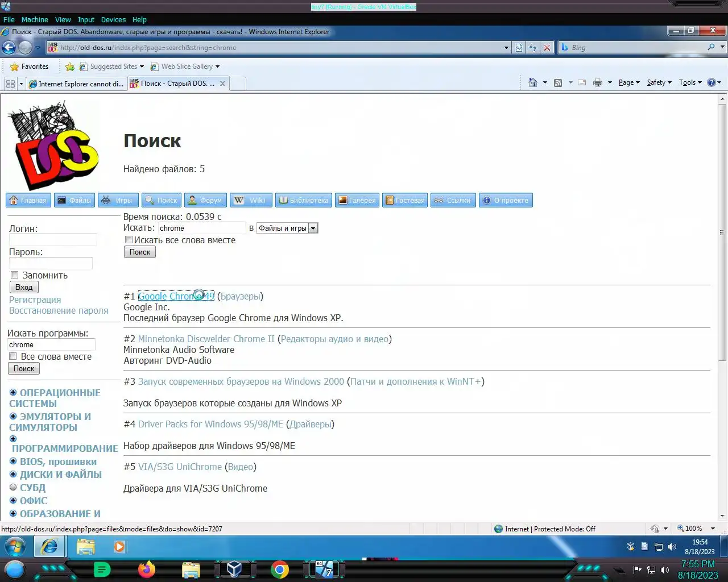Screen dimensions: 728x582
Task: Open Поиск nav button in site menu
Action: (162, 200)
